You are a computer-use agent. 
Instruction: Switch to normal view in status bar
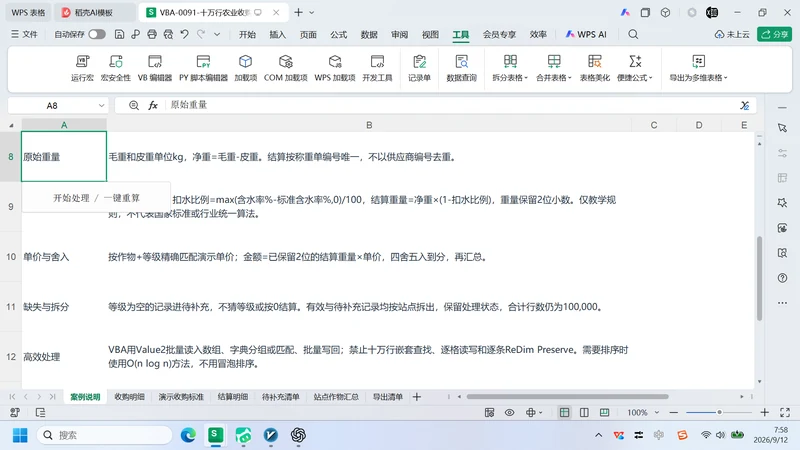(564, 412)
